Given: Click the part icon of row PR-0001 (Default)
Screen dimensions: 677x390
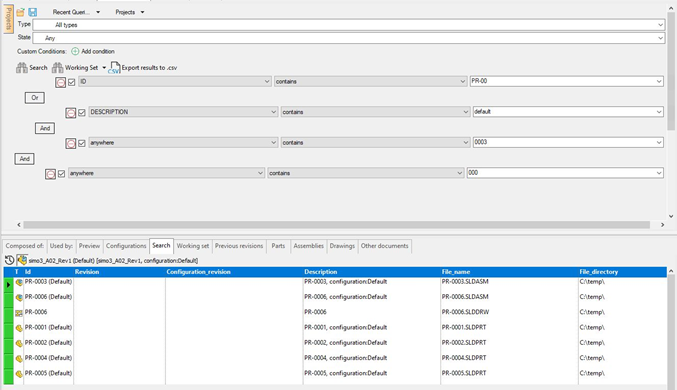Looking at the screenshot, I should pyautogui.click(x=19, y=328).
